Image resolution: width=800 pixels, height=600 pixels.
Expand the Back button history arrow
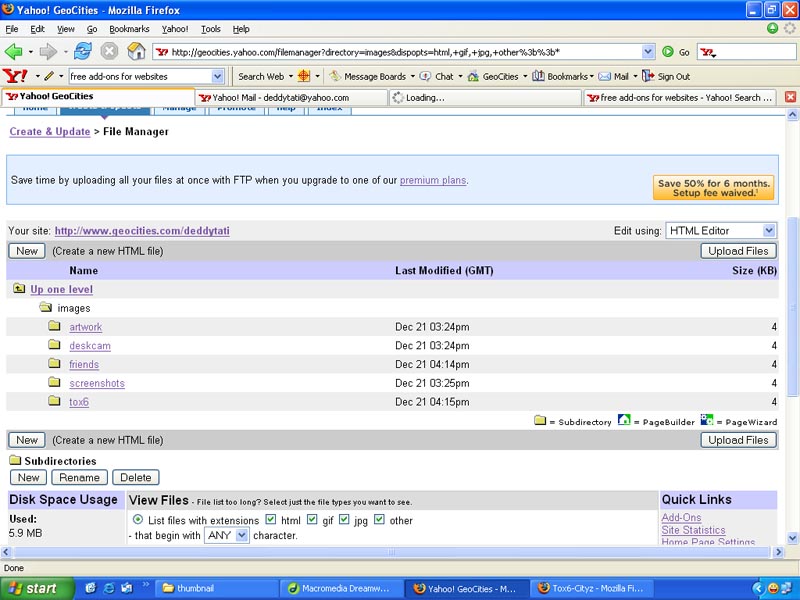31,52
